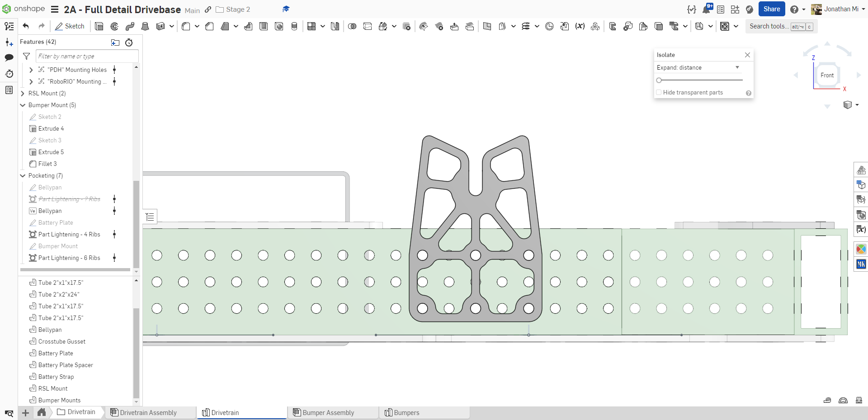Click the Extrude tool icon

click(x=99, y=26)
